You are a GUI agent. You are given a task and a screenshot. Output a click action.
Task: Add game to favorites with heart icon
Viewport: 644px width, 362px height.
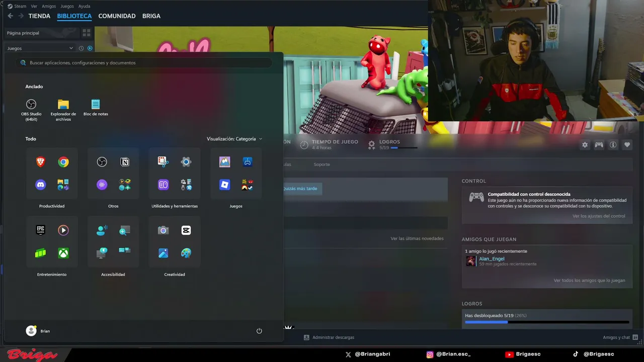pos(627,145)
